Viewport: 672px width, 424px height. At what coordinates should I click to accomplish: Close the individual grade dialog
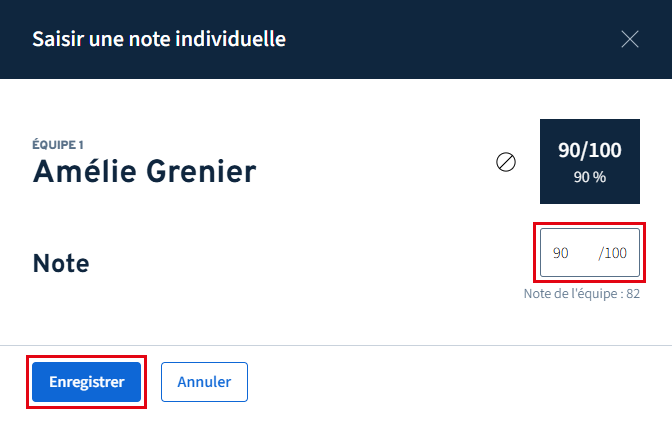click(630, 39)
